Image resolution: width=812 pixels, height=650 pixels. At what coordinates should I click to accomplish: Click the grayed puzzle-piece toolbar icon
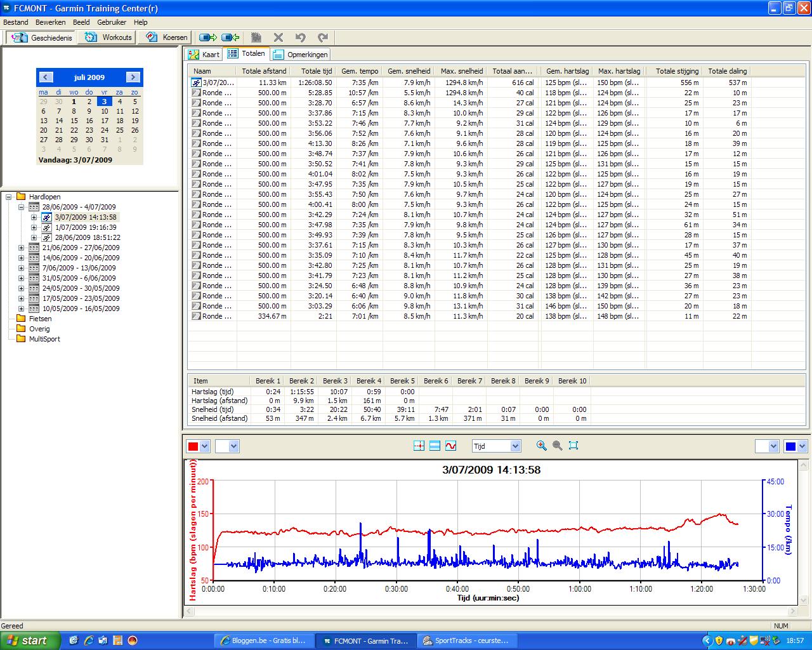pyautogui.click(x=256, y=37)
